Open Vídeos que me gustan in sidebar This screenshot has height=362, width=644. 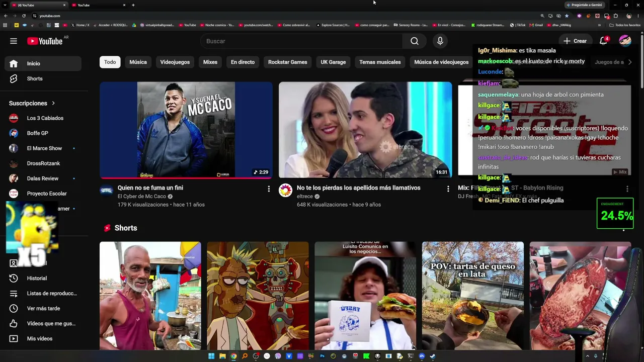(x=43, y=324)
